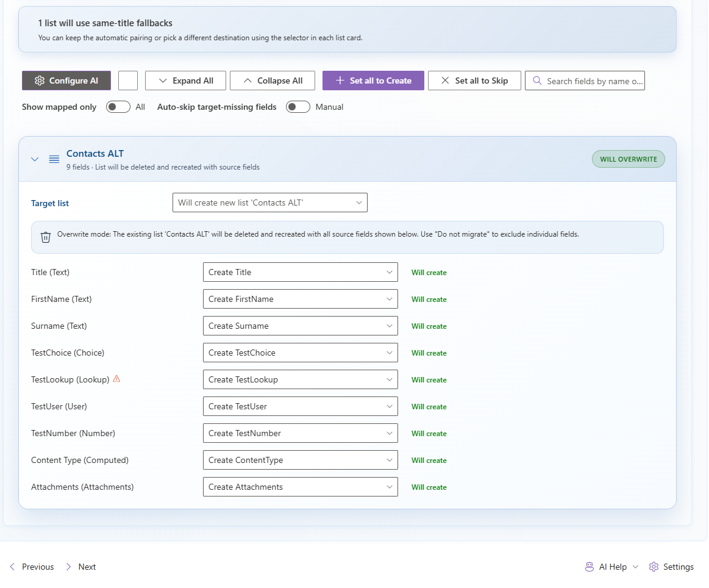Open the Create TestChoice dropdown
The width and height of the screenshot is (709, 588).
[300, 353]
